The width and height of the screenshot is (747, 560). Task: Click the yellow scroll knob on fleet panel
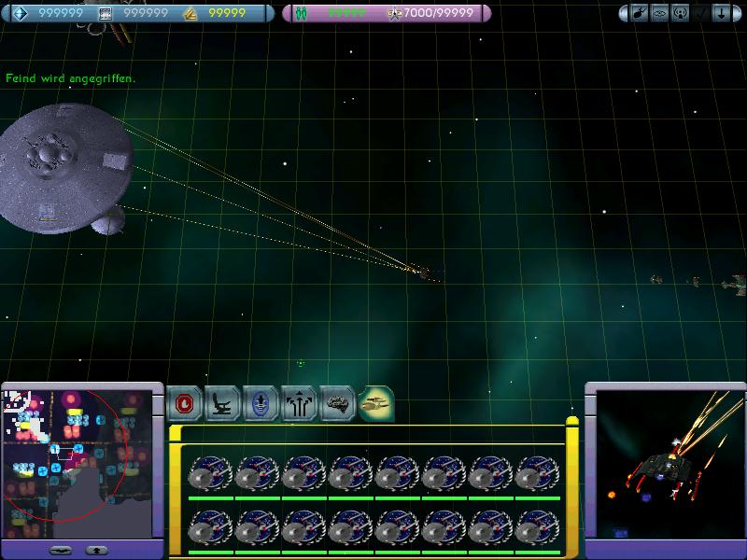pyautogui.click(x=572, y=422)
